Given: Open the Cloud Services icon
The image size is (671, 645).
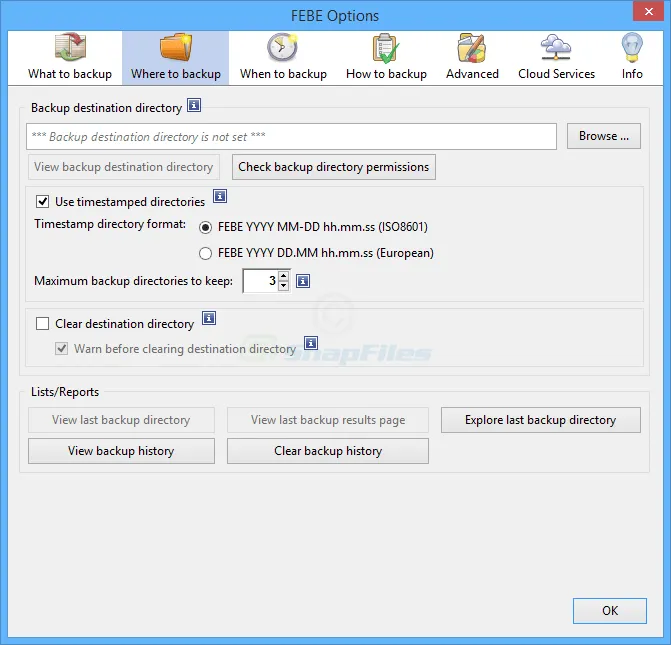Looking at the screenshot, I should (x=556, y=47).
